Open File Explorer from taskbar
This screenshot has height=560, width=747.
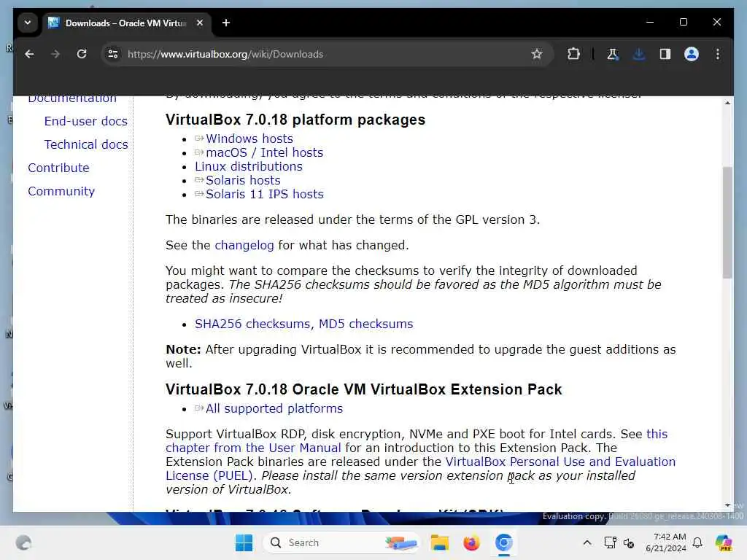[x=440, y=542]
